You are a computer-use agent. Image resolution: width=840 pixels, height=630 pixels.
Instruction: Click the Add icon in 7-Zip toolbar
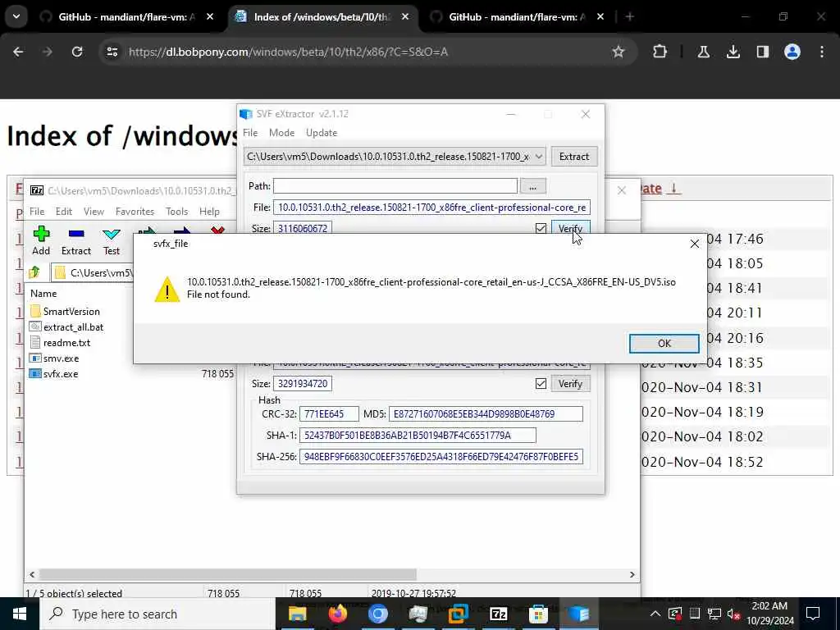tap(41, 240)
